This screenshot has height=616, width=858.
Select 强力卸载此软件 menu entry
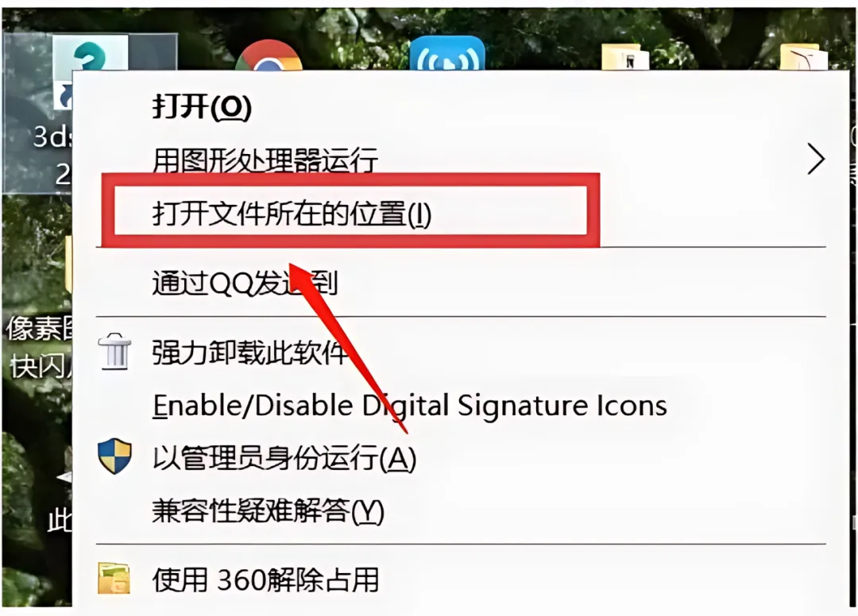(249, 352)
